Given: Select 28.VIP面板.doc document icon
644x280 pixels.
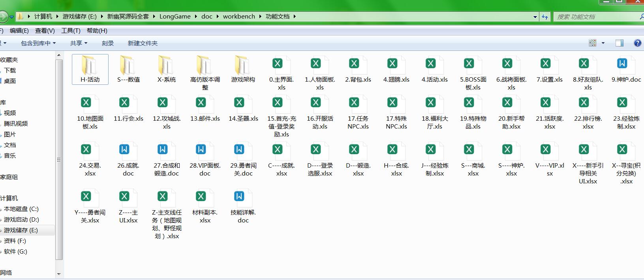Looking at the screenshot, I should tap(205, 150).
